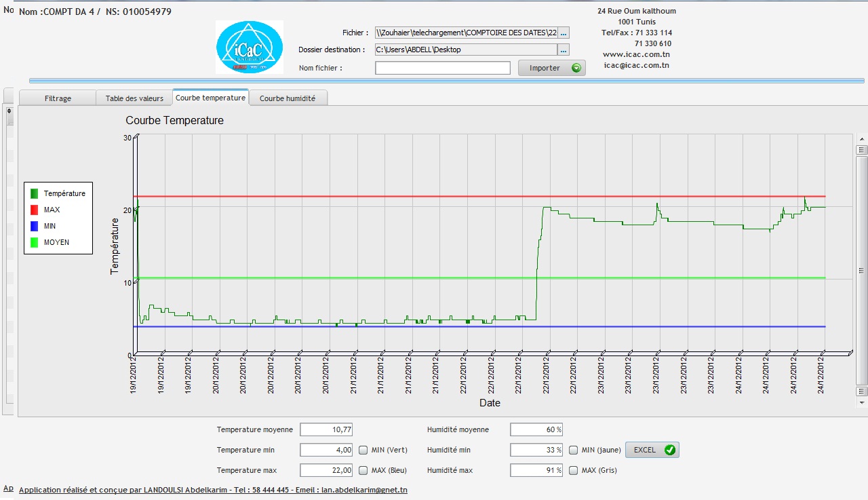The image size is (868, 500).
Task: Enable the MAX (Bleu) checkbox
Action: (363, 470)
